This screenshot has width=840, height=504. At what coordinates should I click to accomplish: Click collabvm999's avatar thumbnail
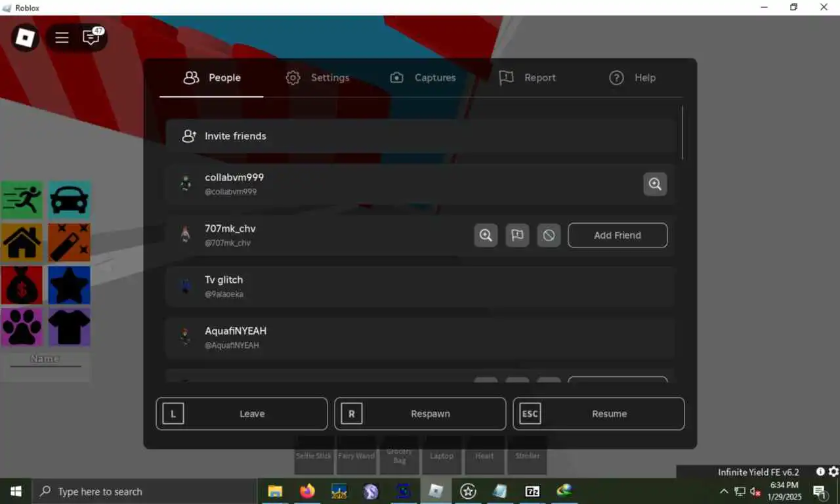tap(186, 184)
